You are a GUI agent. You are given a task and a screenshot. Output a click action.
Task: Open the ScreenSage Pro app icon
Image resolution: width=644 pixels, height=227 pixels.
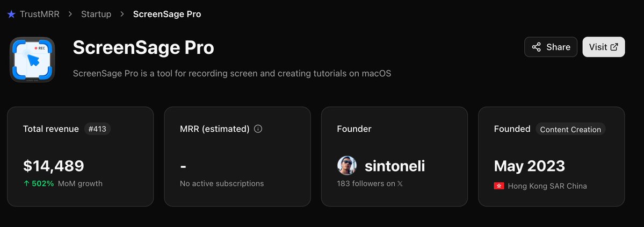[32, 60]
